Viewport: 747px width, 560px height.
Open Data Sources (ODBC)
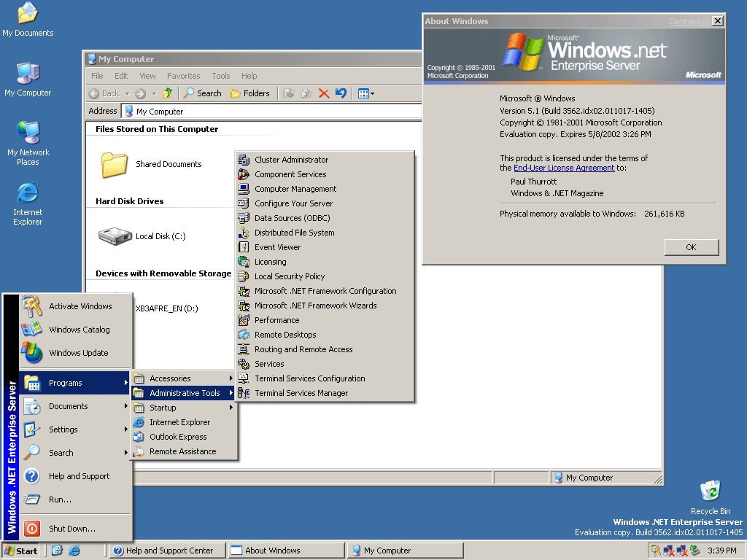[x=325, y=218]
